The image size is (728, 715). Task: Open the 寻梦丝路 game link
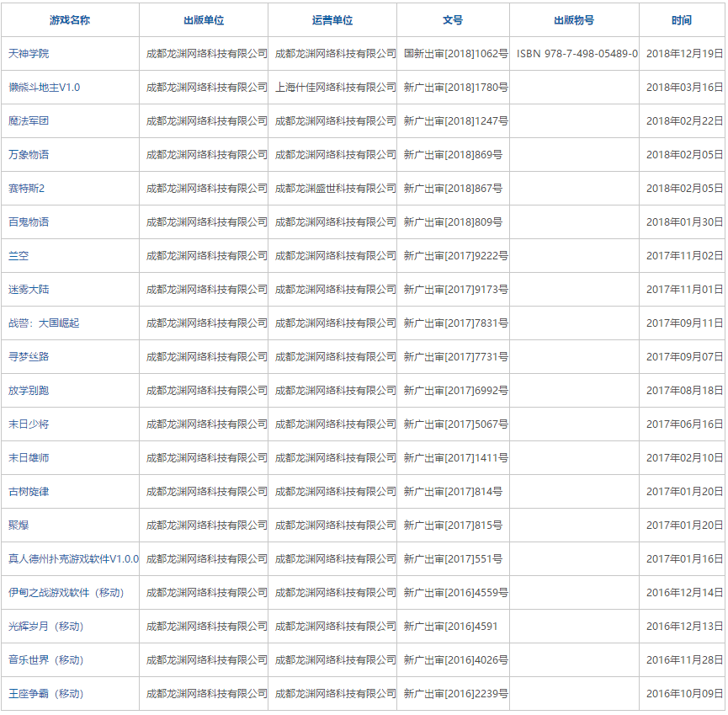tap(29, 357)
